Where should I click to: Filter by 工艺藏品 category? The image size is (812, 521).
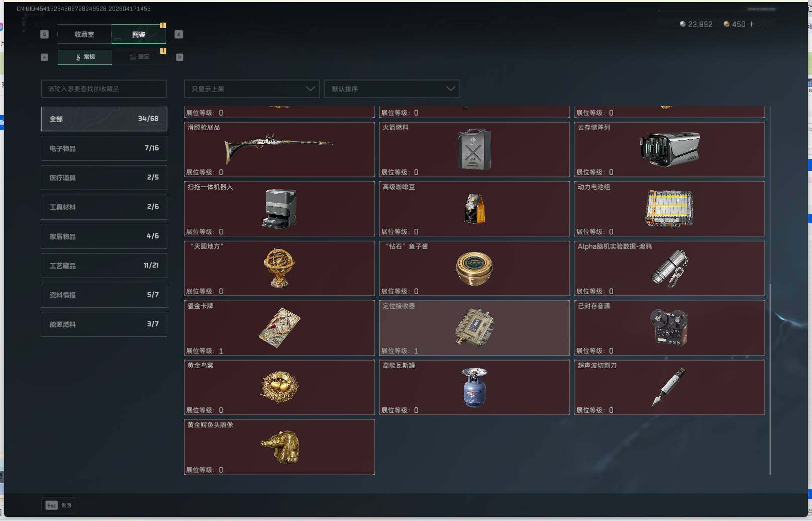coord(104,266)
